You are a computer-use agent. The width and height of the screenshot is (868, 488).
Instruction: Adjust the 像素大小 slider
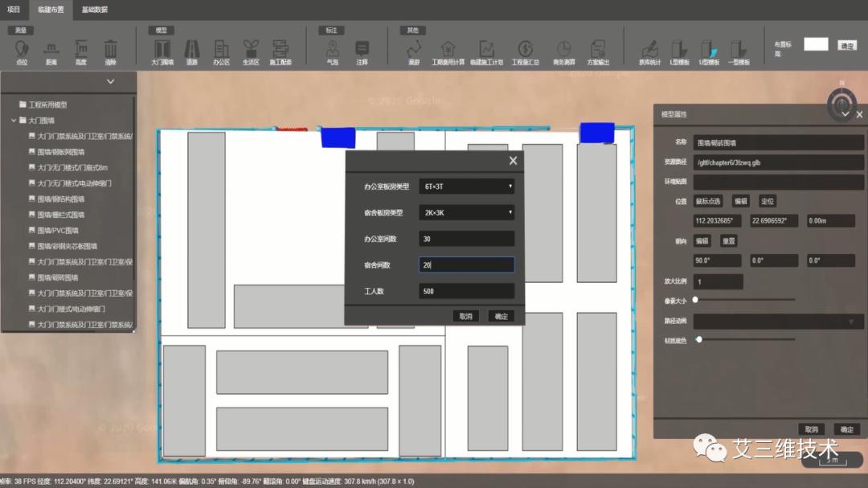pyautogui.click(x=695, y=299)
